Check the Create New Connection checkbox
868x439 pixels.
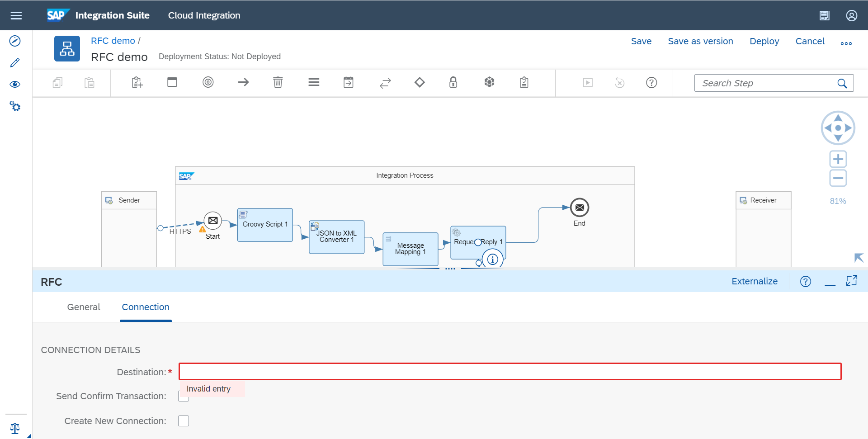[x=184, y=420]
